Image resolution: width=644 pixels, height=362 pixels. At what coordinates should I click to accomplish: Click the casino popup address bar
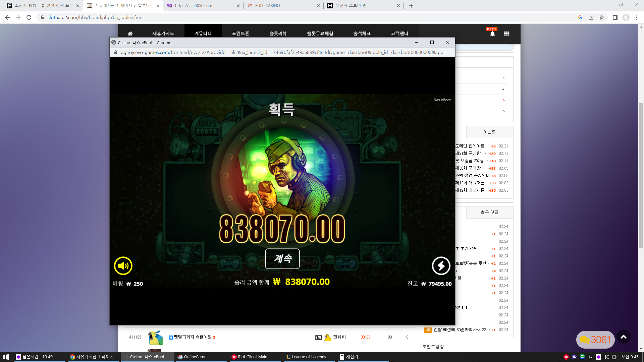point(282,52)
